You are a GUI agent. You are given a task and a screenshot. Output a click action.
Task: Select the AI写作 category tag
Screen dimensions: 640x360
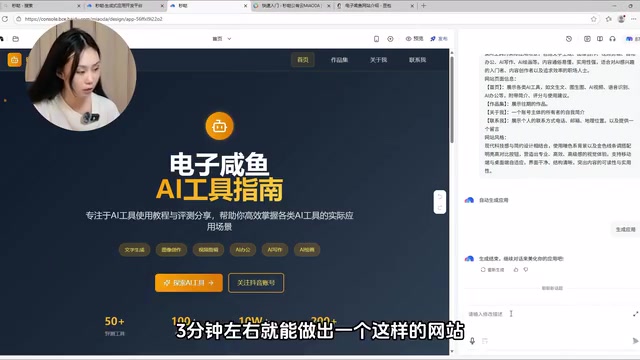(275, 250)
